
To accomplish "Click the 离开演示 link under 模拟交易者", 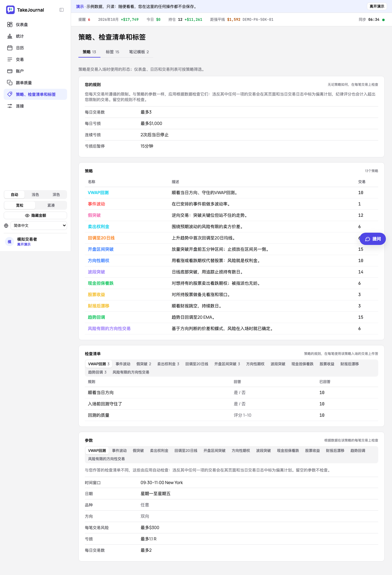I will pyautogui.click(x=24, y=244).
